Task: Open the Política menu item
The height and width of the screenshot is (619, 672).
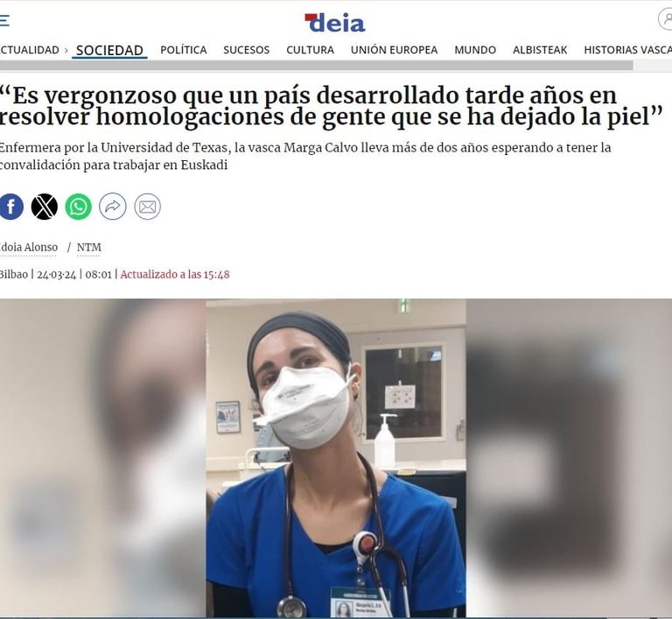Action: pyautogui.click(x=184, y=50)
